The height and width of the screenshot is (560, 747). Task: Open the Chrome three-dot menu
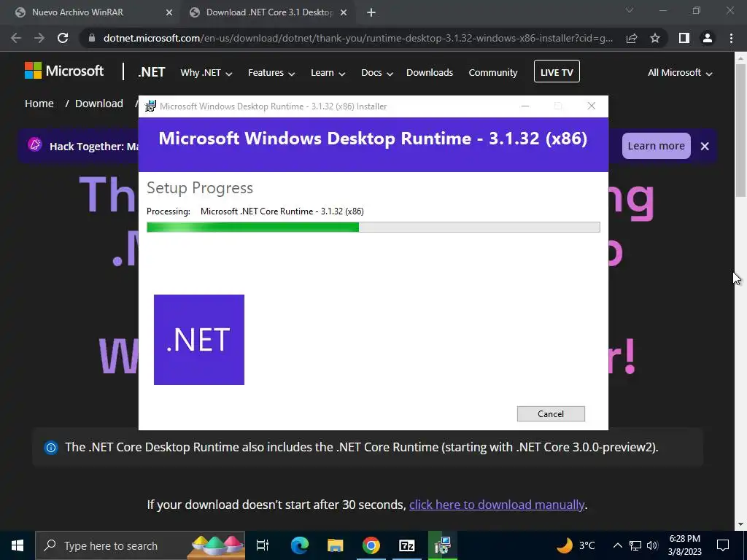[731, 38]
